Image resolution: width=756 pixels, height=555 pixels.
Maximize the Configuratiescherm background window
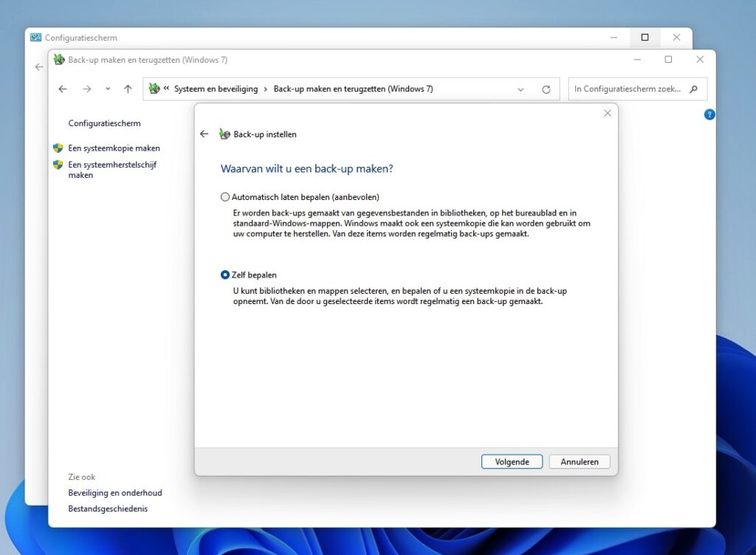[x=645, y=38]
